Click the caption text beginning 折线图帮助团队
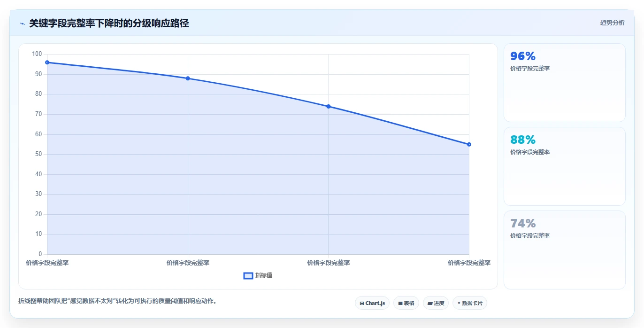 (x=117, y=301)
